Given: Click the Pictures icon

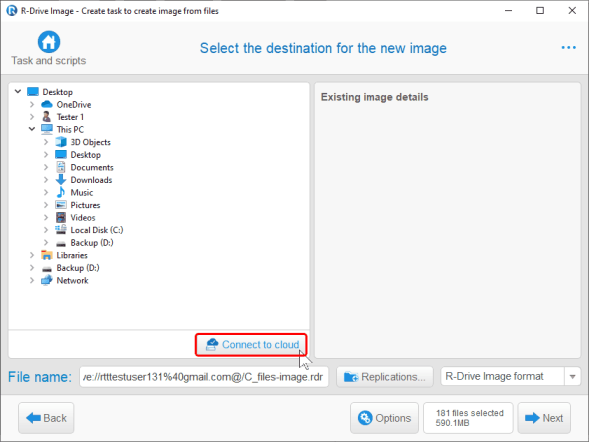Looking at the screenshot, I should tap(61, 205).
